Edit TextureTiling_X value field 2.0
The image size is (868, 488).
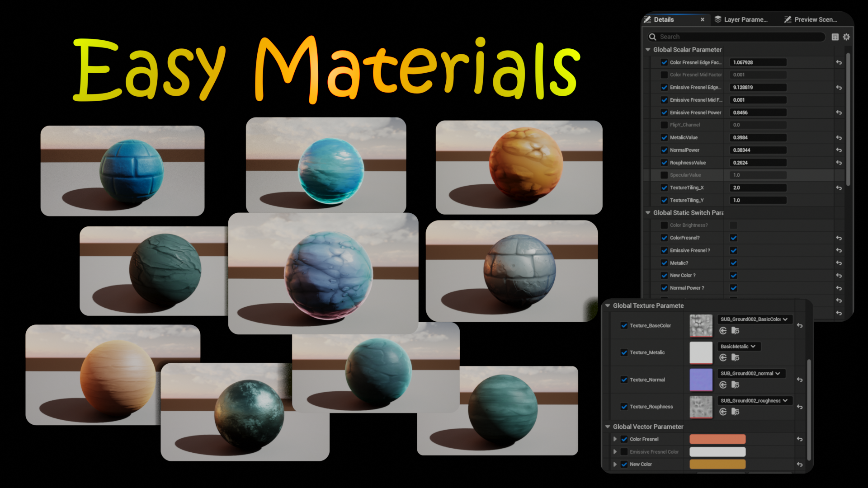[758, 188]
